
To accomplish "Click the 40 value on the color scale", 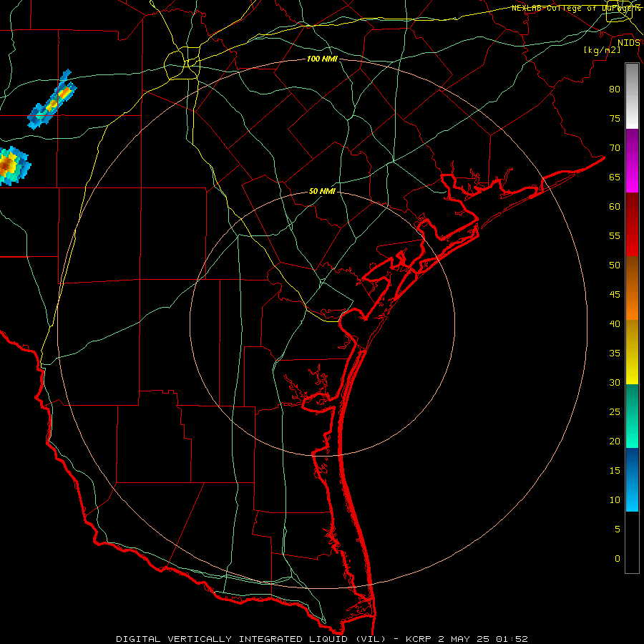I will point(615,323).
